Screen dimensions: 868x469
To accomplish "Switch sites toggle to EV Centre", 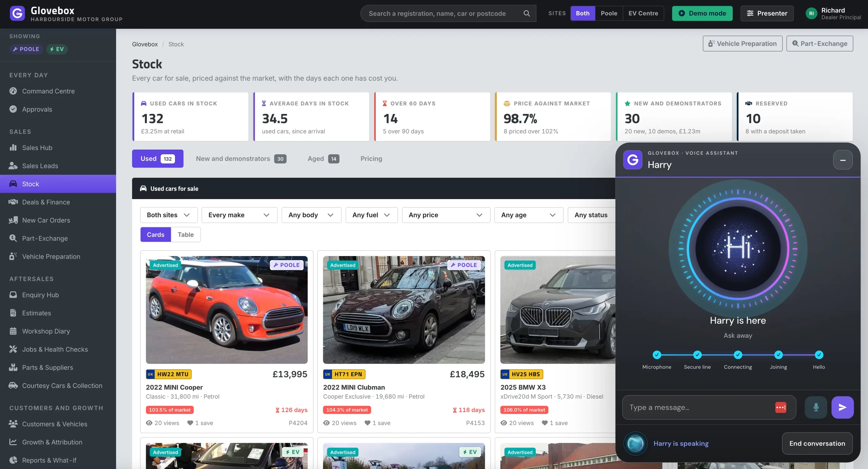I will point(643,13).
